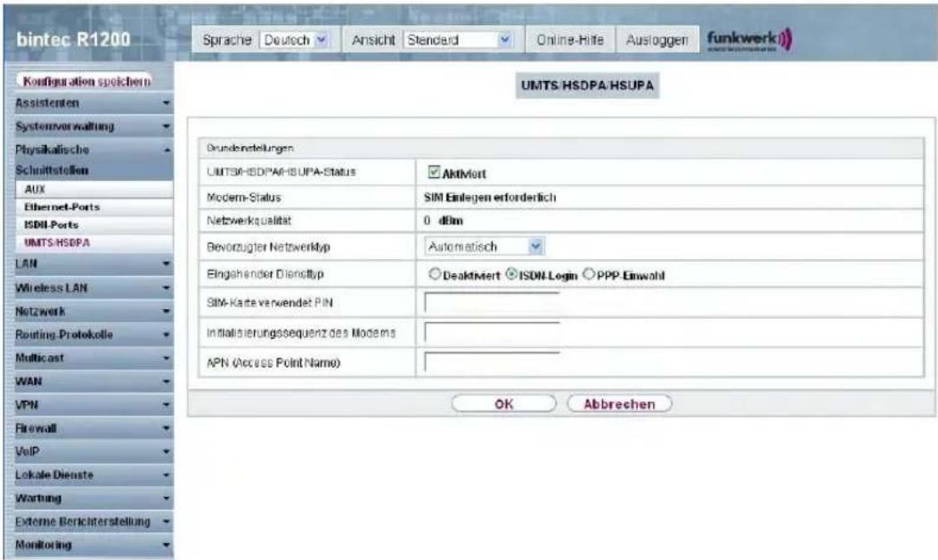Open the ISDN-Ports submenu item
938x560 pixels.
coord(94,224)
